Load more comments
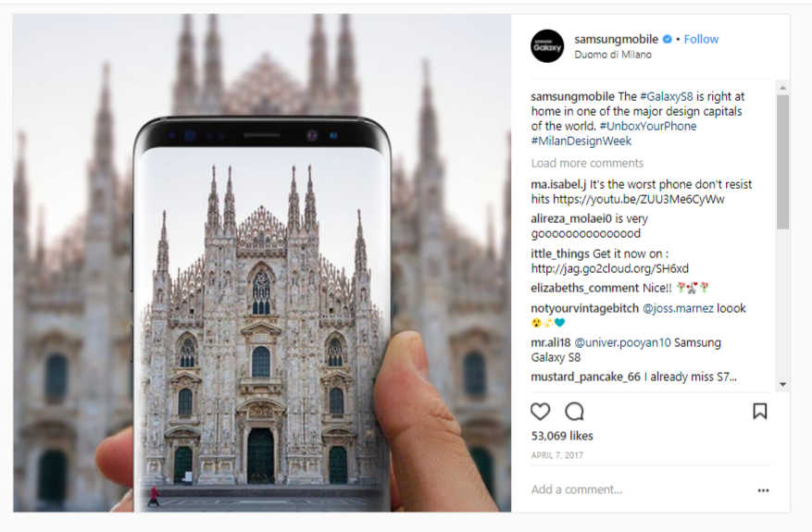 click(587, 163)
